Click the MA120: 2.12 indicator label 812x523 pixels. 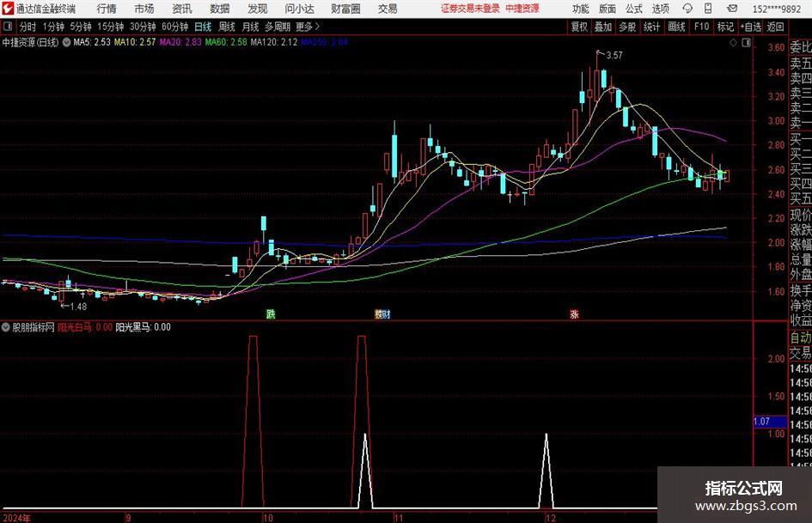coord(274,42)
